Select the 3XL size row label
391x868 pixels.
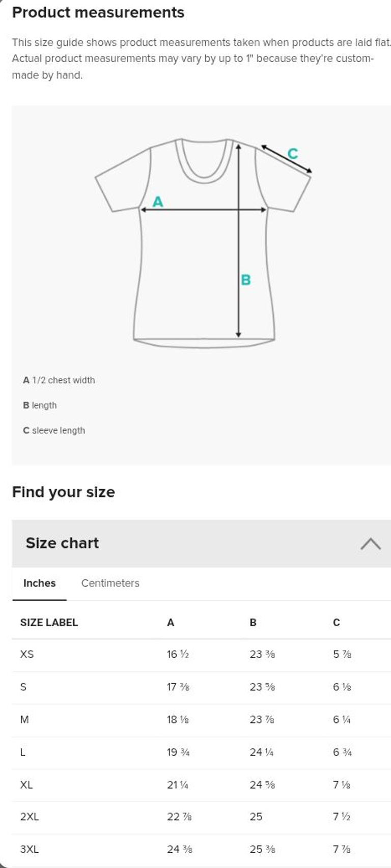[x=30, y=849]
